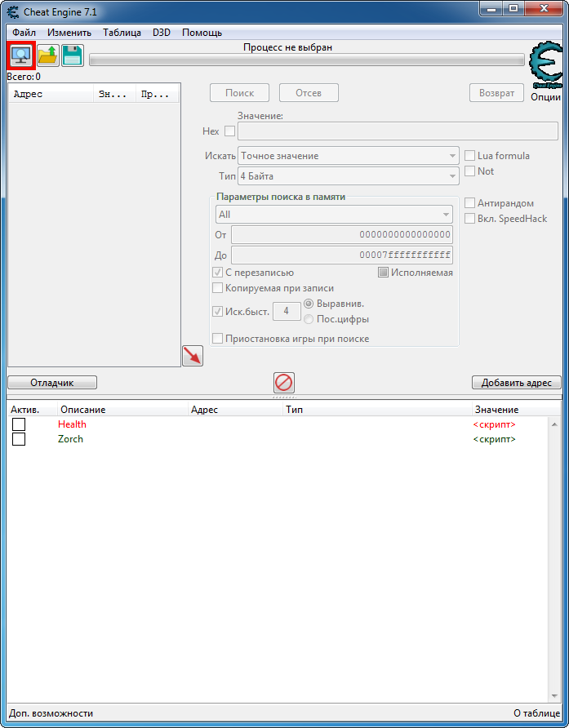Select the Пос.цифры radio button
The width and height of the screenshot is (569, 728).
(309, 319)
